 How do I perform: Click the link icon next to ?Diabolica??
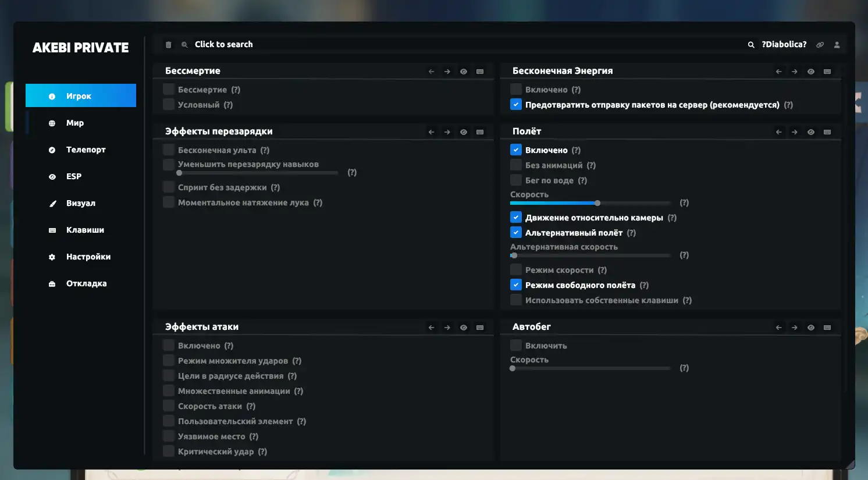pos(820,45)
